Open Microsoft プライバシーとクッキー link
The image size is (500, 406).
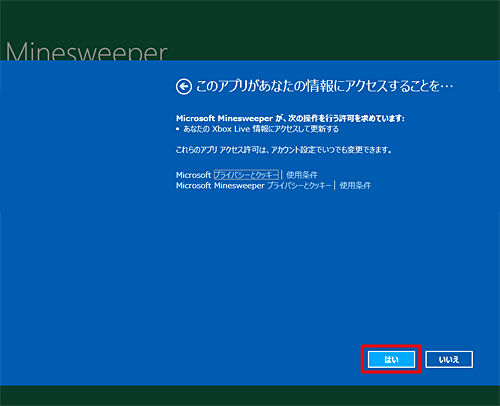tap(246, 175)
